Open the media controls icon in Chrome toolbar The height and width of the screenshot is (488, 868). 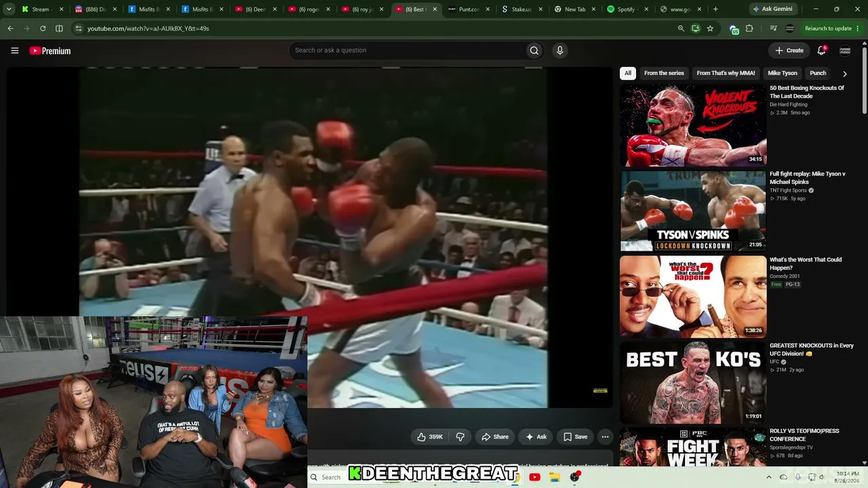(773, 28)
